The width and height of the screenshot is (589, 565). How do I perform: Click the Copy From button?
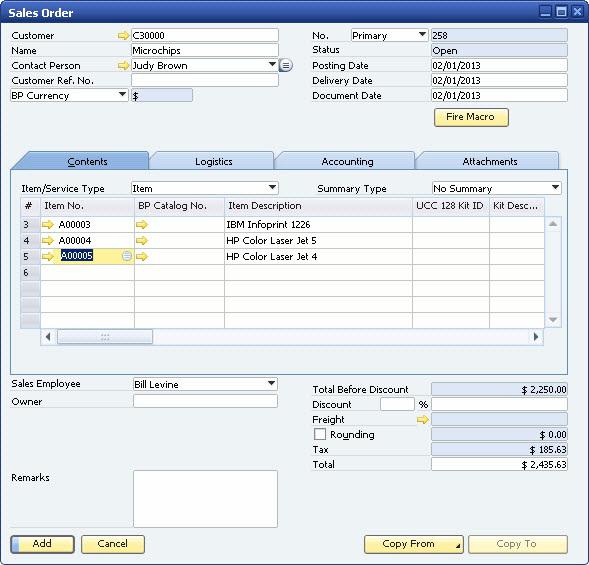pyautogui.click(x=414, y=544)
